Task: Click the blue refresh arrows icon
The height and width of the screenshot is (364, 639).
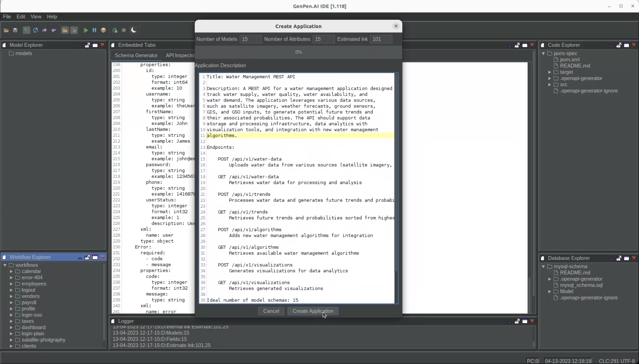Action: pyautogui.click(x=36, y=30)
